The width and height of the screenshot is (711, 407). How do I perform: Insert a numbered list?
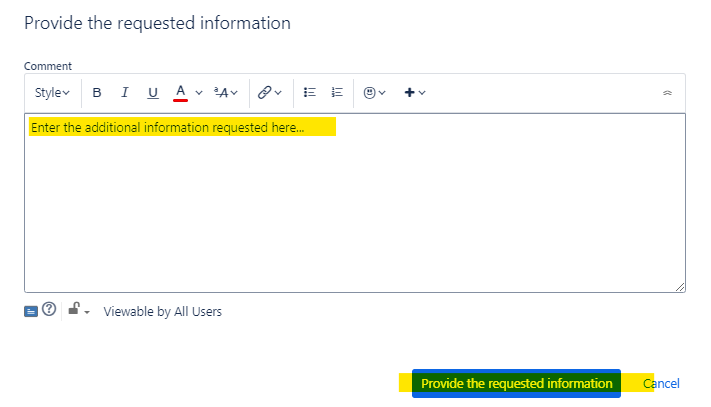(337, 93)
